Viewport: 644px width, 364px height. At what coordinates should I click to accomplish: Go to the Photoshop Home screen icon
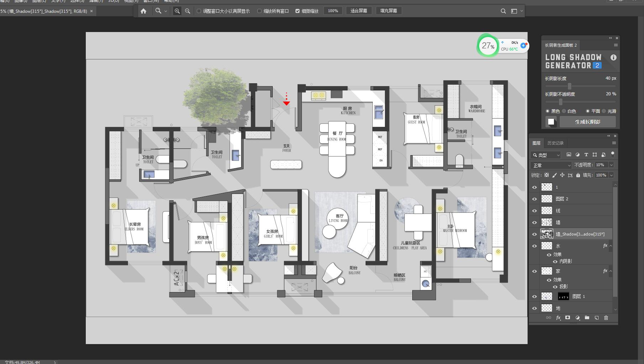tap(143, 11)
